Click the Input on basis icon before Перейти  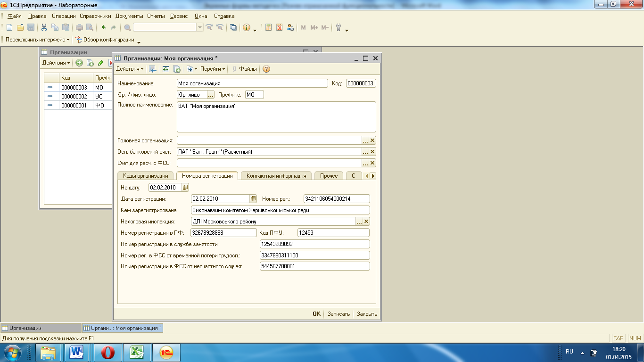click(x=191, y=69)
